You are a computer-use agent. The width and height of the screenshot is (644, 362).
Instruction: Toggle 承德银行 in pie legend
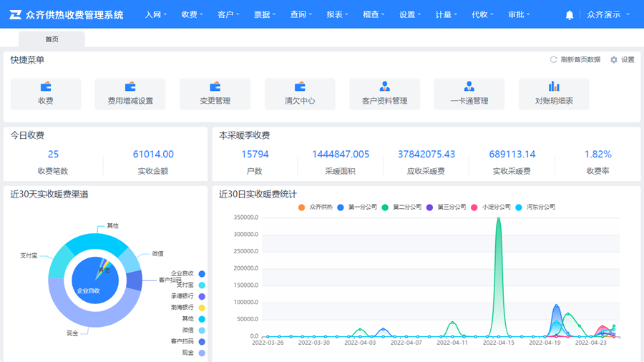coord(188,296)
